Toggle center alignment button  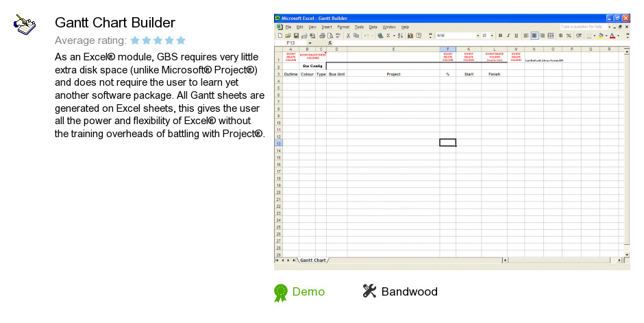pos(534,36)
